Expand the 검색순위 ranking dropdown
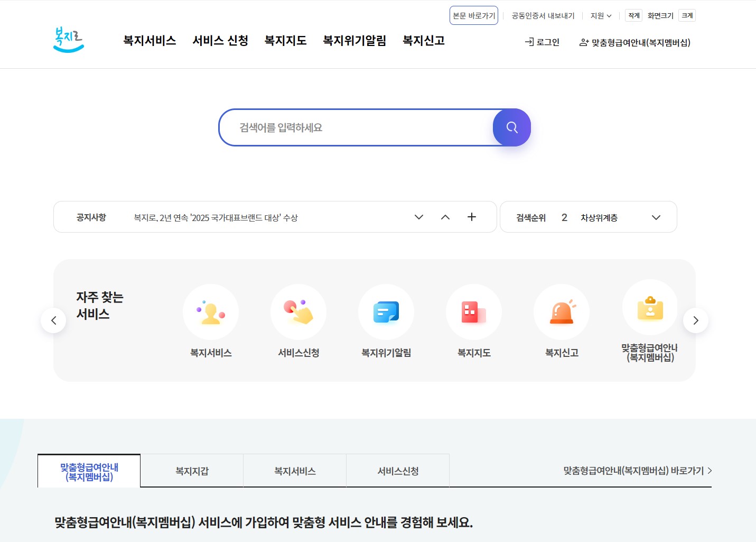Screen dimensions: 756x542 click(656, 217)
